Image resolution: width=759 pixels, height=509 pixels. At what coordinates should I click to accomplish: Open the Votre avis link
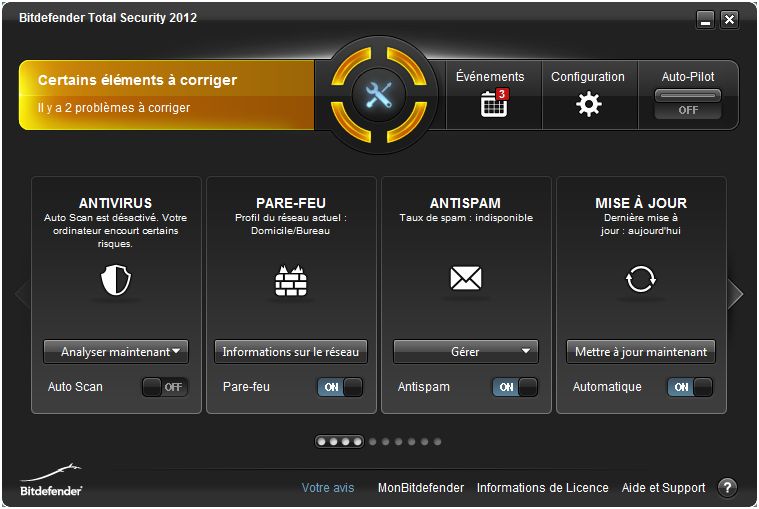tap(328, 488)
